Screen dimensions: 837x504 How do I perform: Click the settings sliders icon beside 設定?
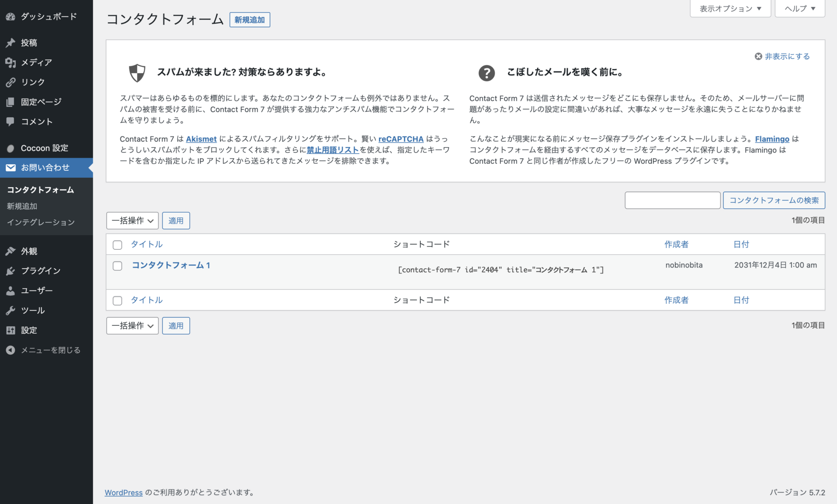pos(10,330)
